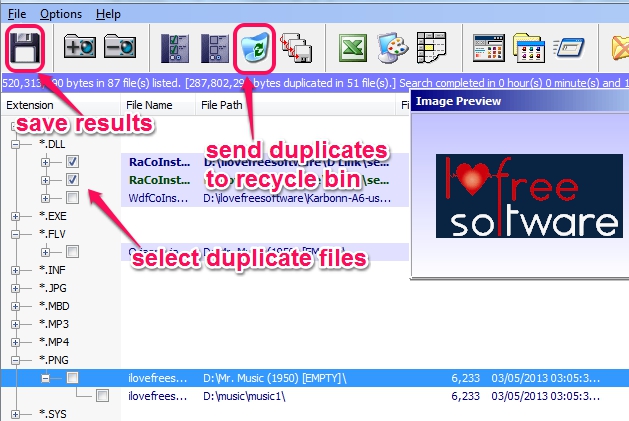The height and width of the screenshot is (421, 629).
Task: Click the ilovefreesoftware logo preview image
Action: click(x=530, y=196)
